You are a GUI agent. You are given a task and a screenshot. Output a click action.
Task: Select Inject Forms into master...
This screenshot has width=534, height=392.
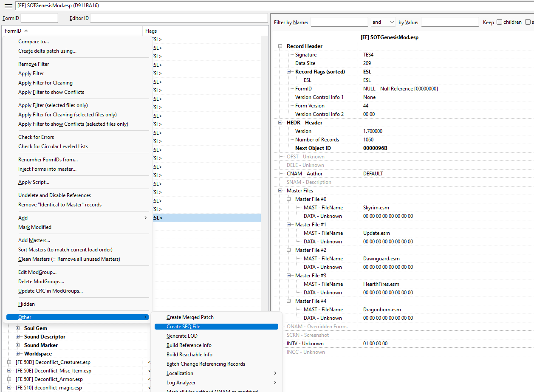[x=78, y=169]
